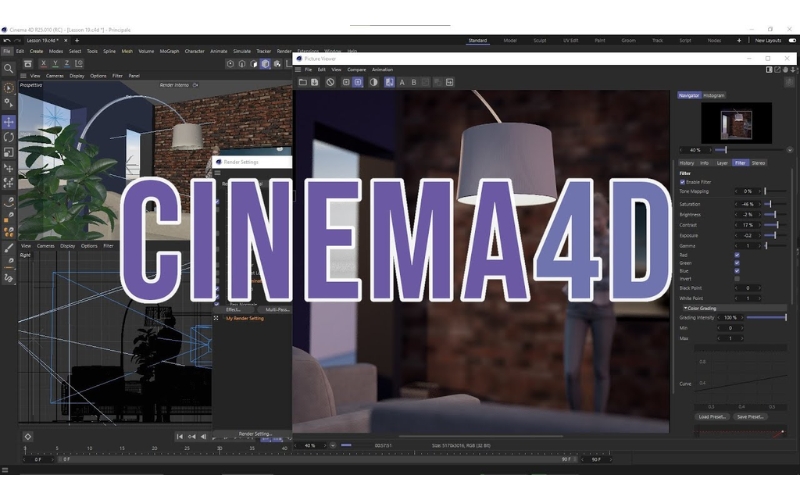Click the keyframe diamond icon near timeline
The height and width of the screenshot is (500, 800).
[x=28, y=437]
